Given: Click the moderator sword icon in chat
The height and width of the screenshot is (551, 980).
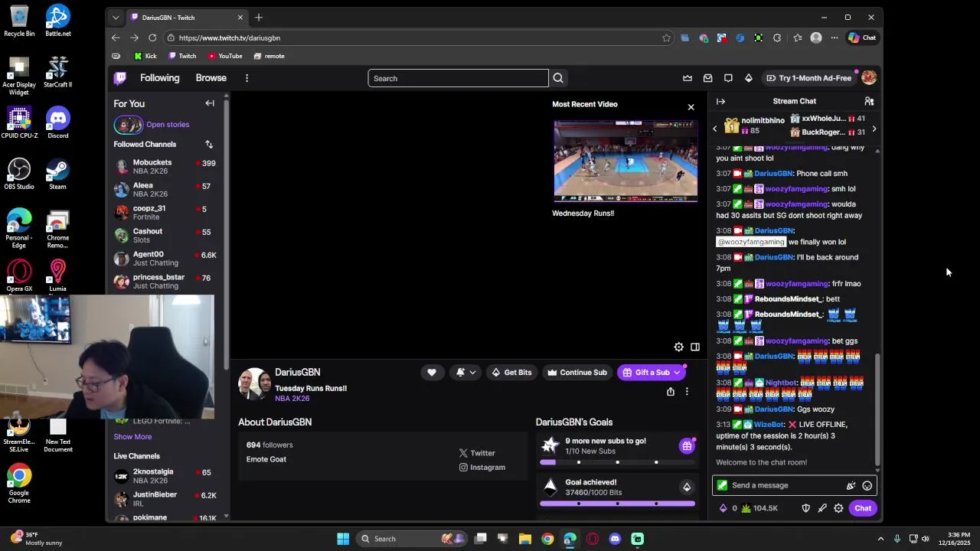Looking at the screenshot, I should [x=822, y=508].
